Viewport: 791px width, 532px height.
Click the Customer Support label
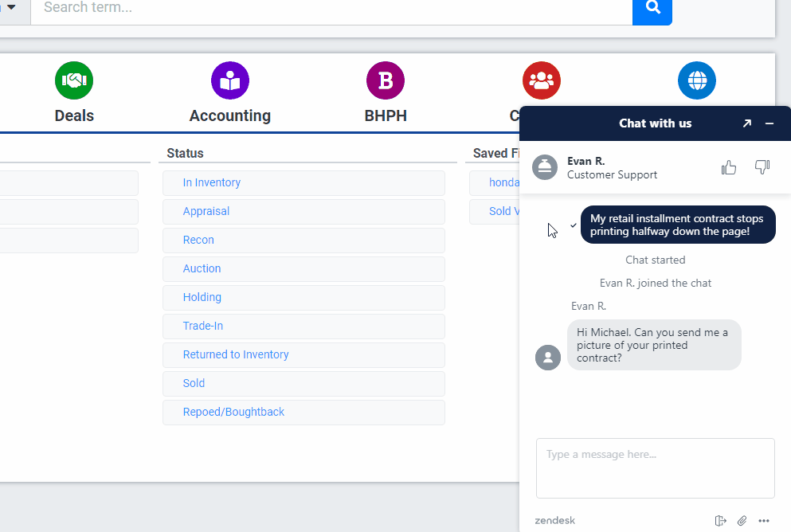(612, 175)
